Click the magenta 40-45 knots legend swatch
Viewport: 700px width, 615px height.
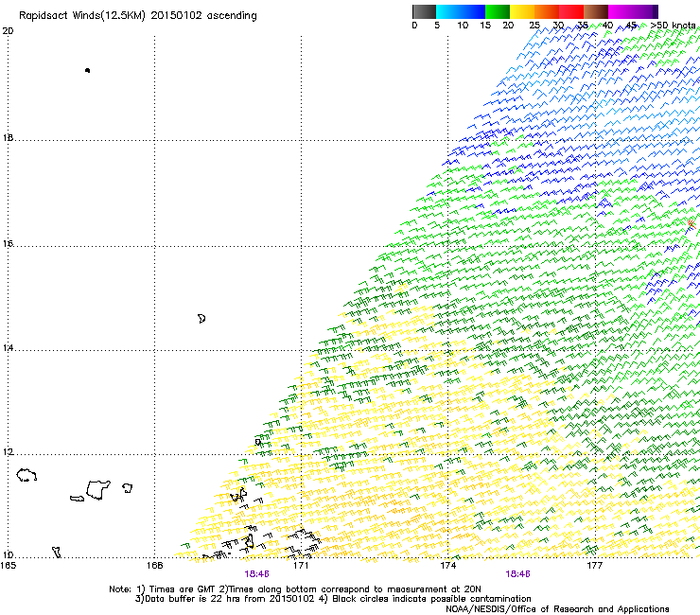[x=621, y=11]
